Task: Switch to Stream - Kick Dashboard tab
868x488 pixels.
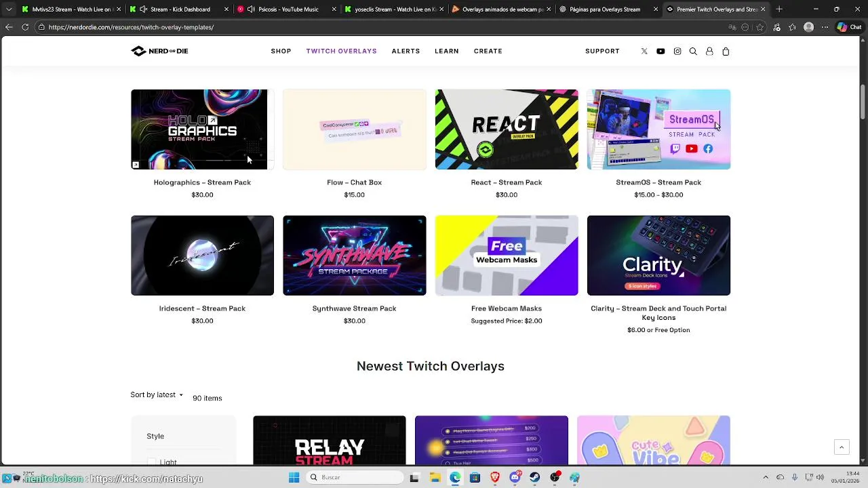Action: [x=180, y=9]
